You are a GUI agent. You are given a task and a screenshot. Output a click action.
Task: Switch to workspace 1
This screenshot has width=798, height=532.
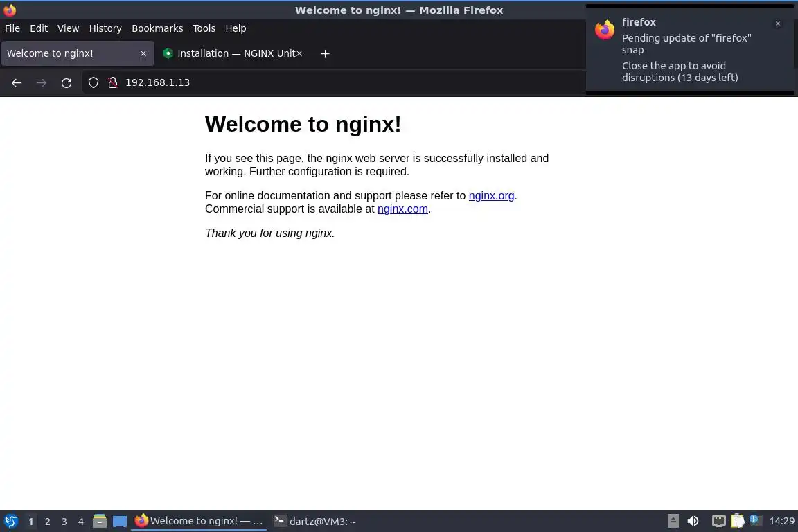(x=30, y=522)
